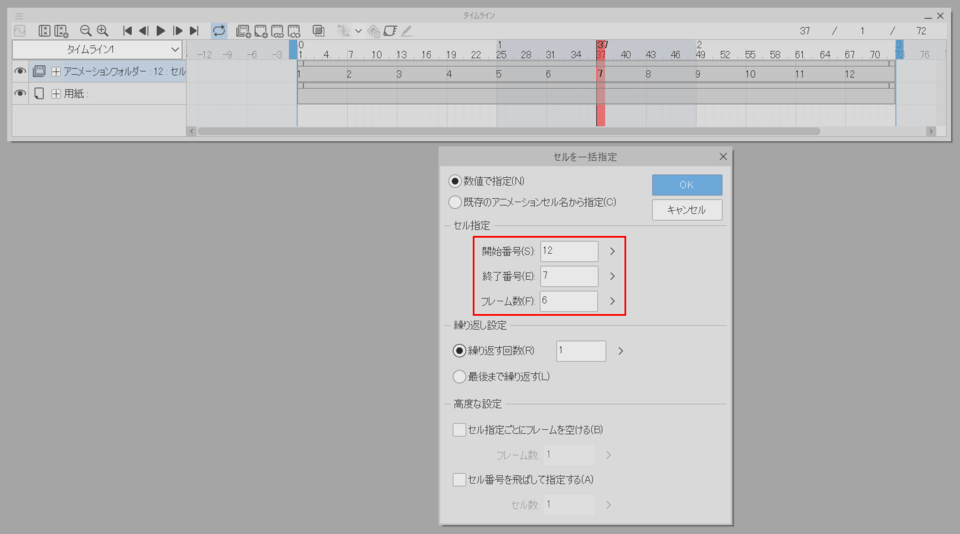
Task: Toggle loop playback icon
Action: (x=219, y=31)
